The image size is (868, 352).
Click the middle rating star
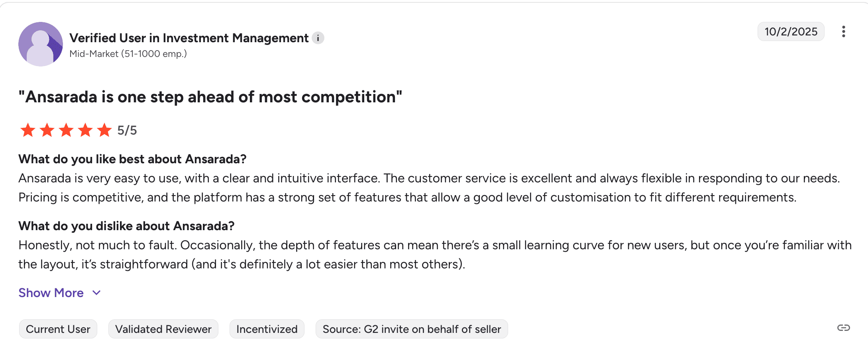point(66,130)
